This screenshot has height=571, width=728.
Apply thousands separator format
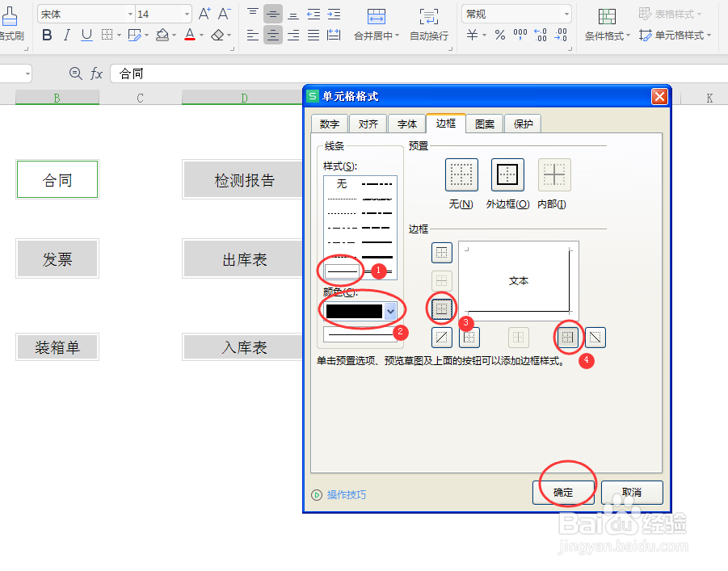click(x=520, y=35)
